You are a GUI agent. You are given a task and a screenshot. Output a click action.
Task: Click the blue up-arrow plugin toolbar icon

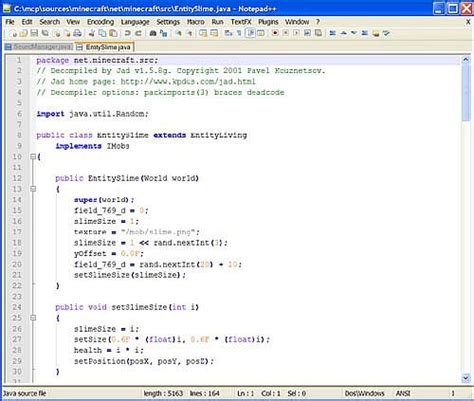coord(343,33)
